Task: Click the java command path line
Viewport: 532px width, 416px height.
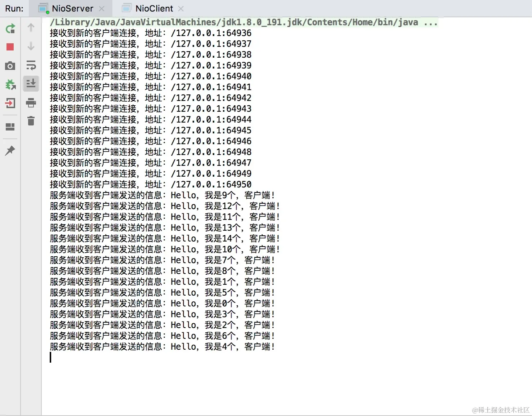Action: coord(244,22)
